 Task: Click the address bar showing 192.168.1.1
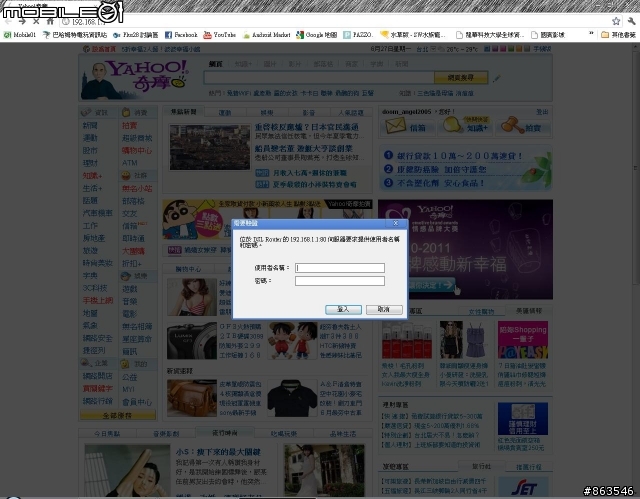[x=335, y=22]
